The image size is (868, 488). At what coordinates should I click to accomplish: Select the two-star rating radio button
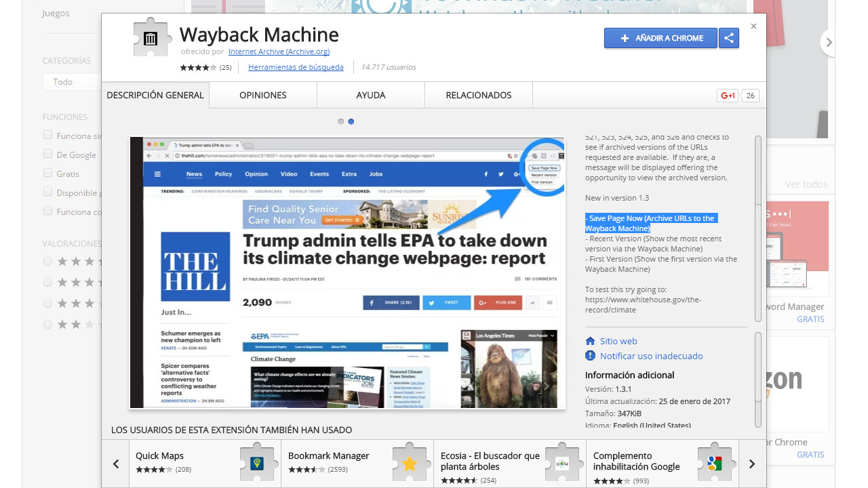47,324
